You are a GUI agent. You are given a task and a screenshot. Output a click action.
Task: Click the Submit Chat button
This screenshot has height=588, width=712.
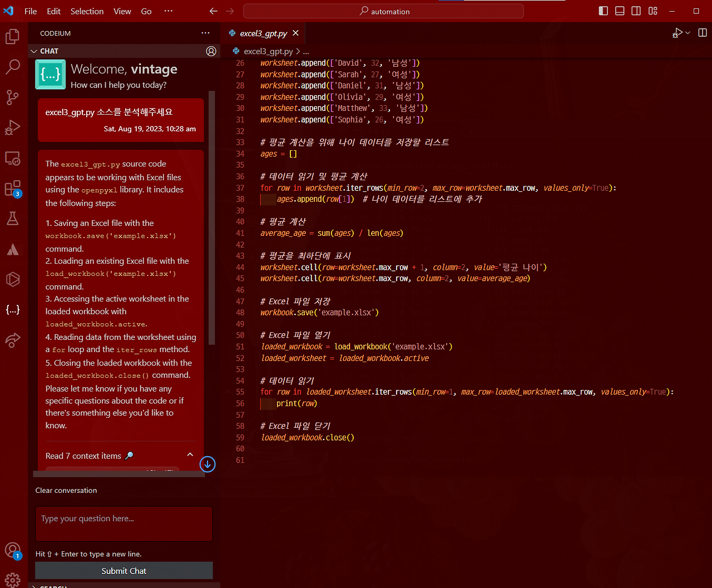click(x=124, y=571)
